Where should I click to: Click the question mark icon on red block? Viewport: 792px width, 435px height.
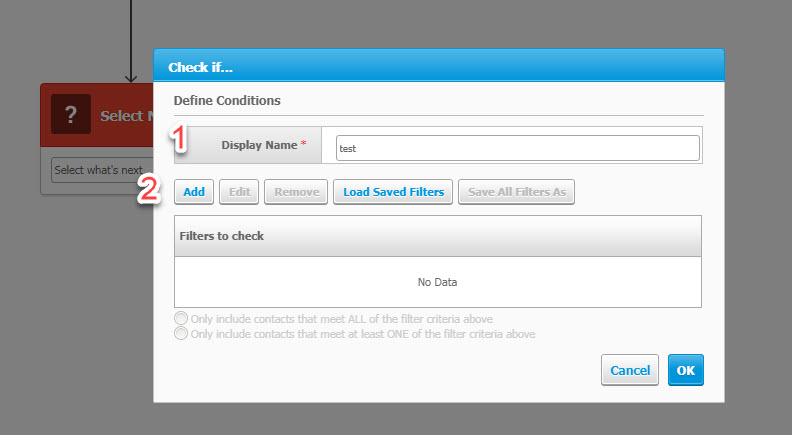point(71,114)
